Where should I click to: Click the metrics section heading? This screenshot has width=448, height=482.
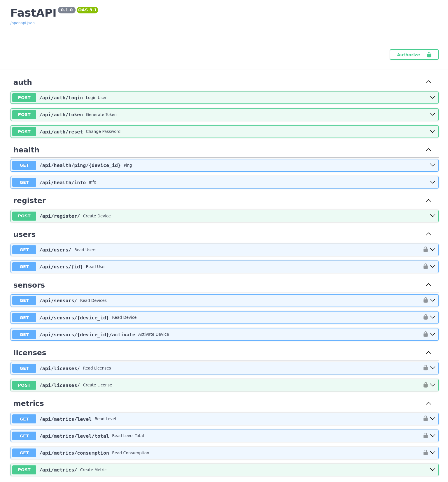pos(29,403)
